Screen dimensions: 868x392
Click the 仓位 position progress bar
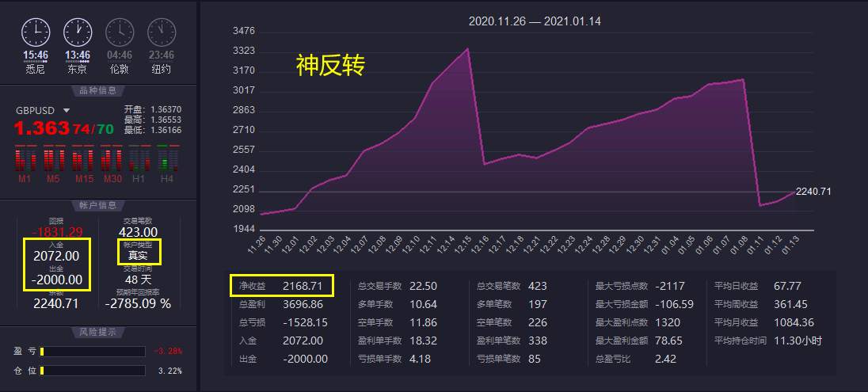(93, 371)
